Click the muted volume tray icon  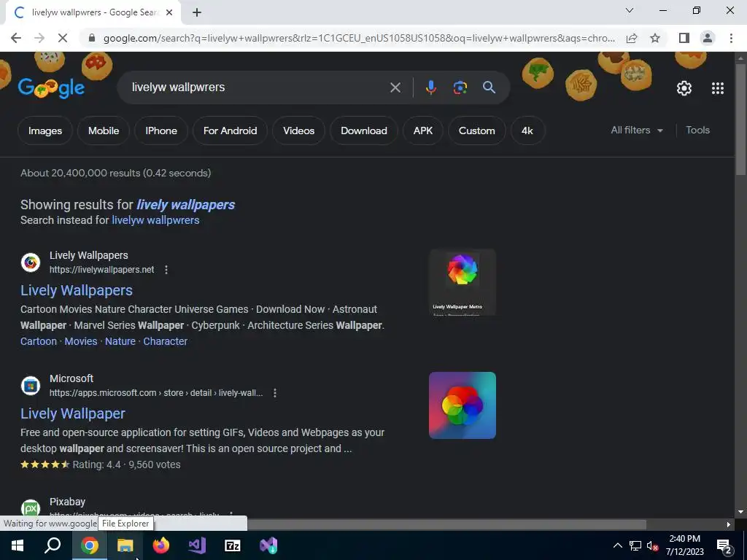[x=653, y=545]
